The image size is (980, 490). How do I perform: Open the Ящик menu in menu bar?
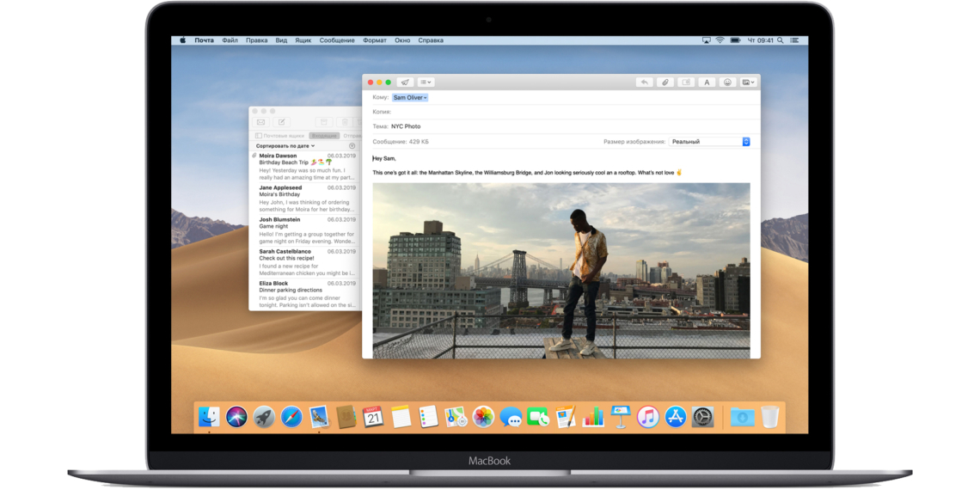coord(303,40)
